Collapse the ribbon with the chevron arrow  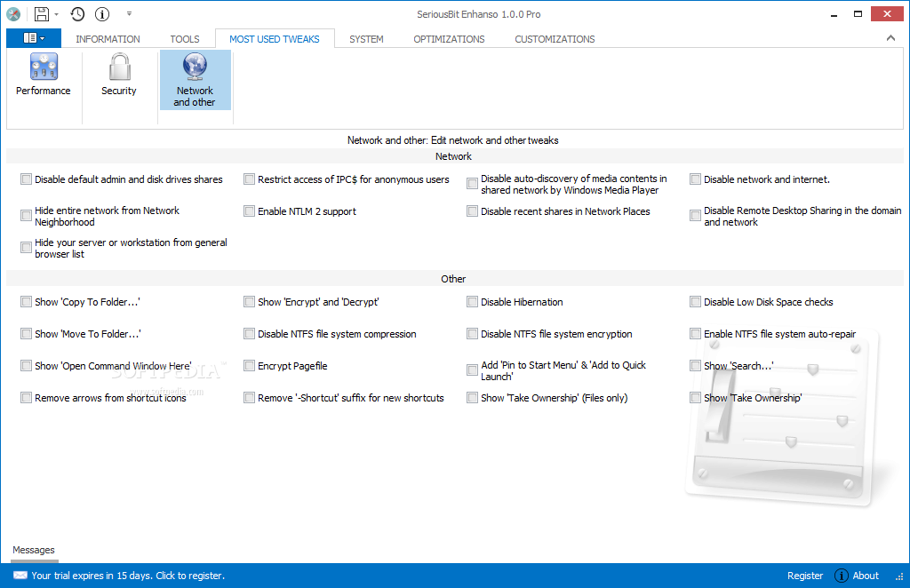click(890, 38)
